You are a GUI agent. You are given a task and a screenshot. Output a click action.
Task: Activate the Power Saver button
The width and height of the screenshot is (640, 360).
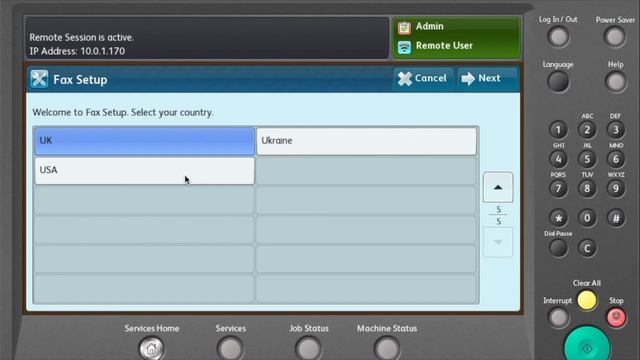615,37
